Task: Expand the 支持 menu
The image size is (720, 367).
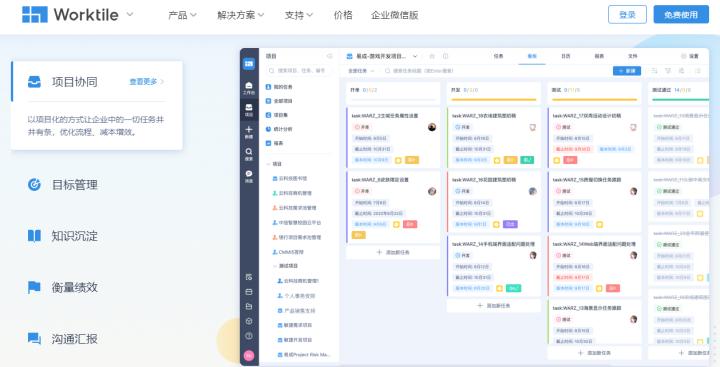Action: [x=298, y=15]
